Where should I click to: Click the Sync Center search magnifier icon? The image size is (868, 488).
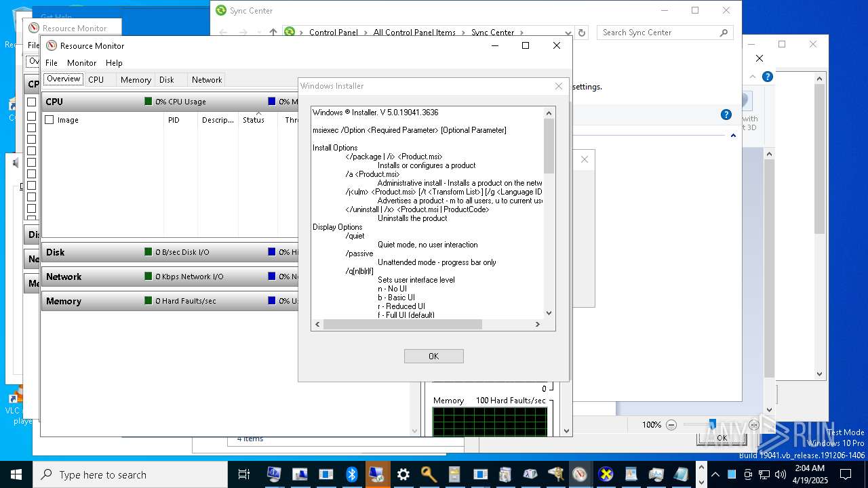[x=724, y=33]
